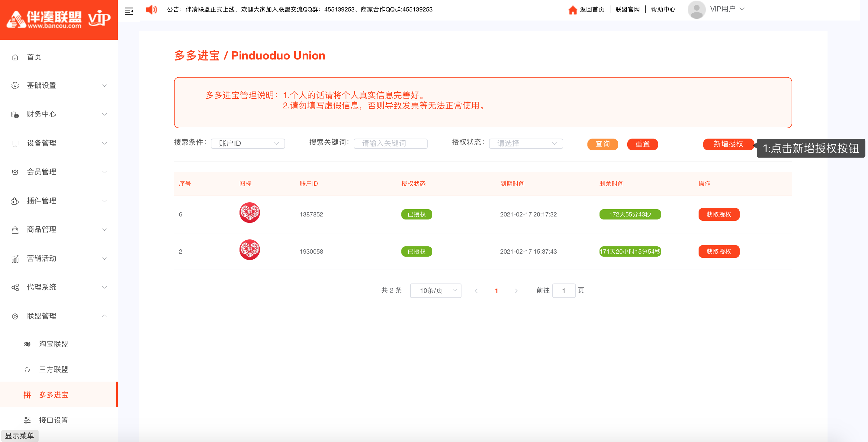
Task: Collapse the 联盟管理 menu chevron
Action: (104, 316)
